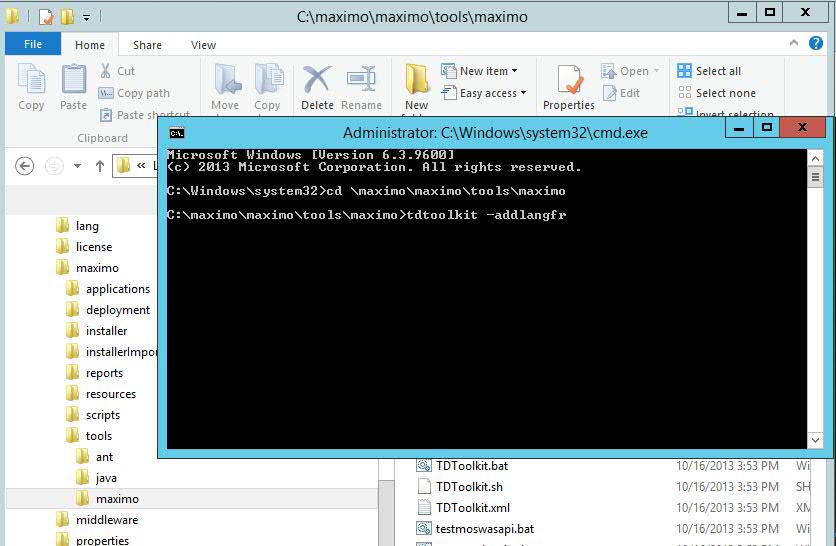Select the applications folder in tree
Image resolution: width=836 pixels, height=546 pixels.
(108, 289)
